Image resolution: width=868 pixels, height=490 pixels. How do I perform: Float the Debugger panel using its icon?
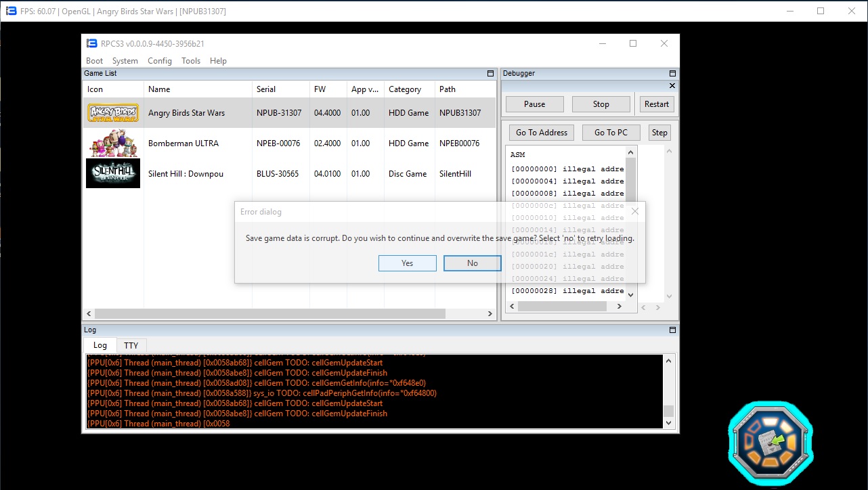672,73
